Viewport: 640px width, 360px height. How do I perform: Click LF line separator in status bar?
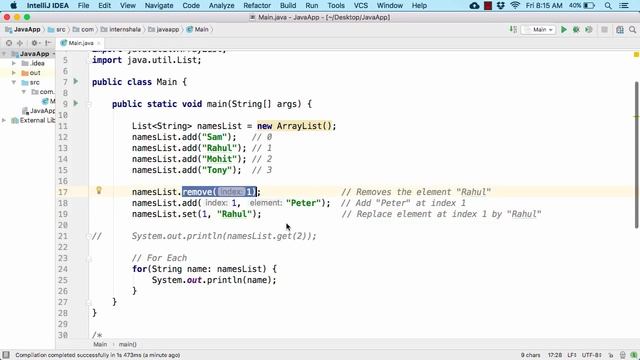[571, 355]
